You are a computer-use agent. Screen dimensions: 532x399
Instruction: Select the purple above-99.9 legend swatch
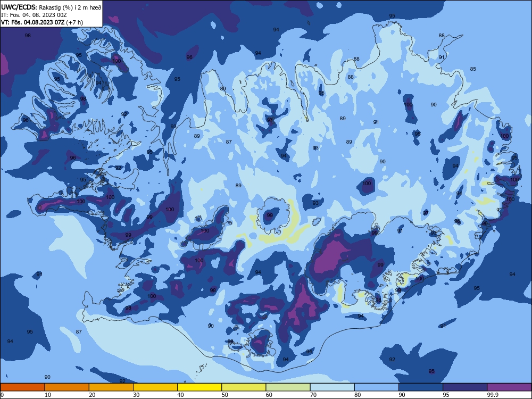509,387
